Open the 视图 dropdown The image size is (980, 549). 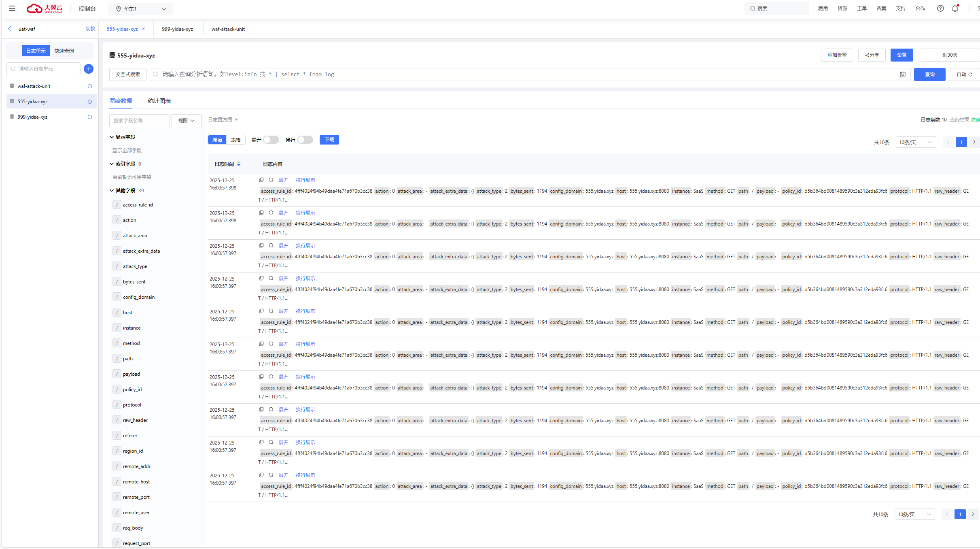(x=186, y=121)
